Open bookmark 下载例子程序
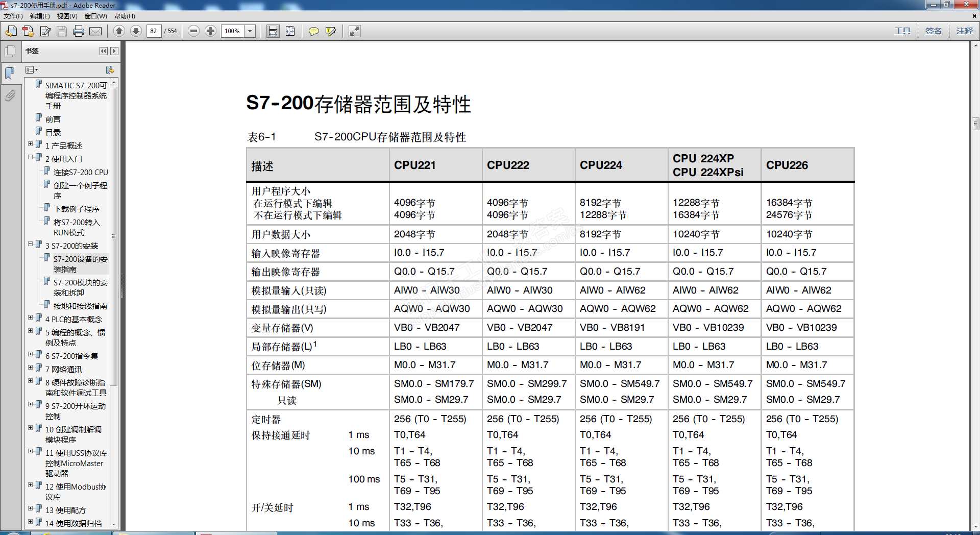The height and width of the screenshot is (535, 980). click(x=77, y=209)
